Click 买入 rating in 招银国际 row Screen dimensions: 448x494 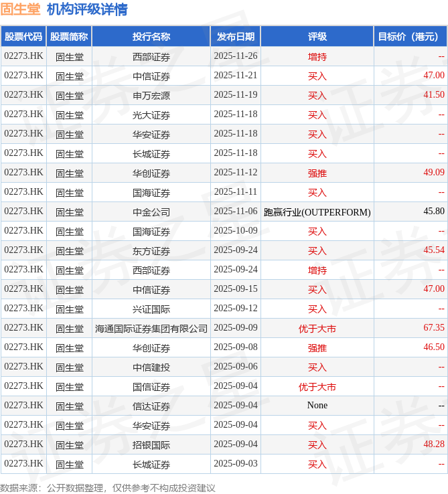[x=317, y=445]
